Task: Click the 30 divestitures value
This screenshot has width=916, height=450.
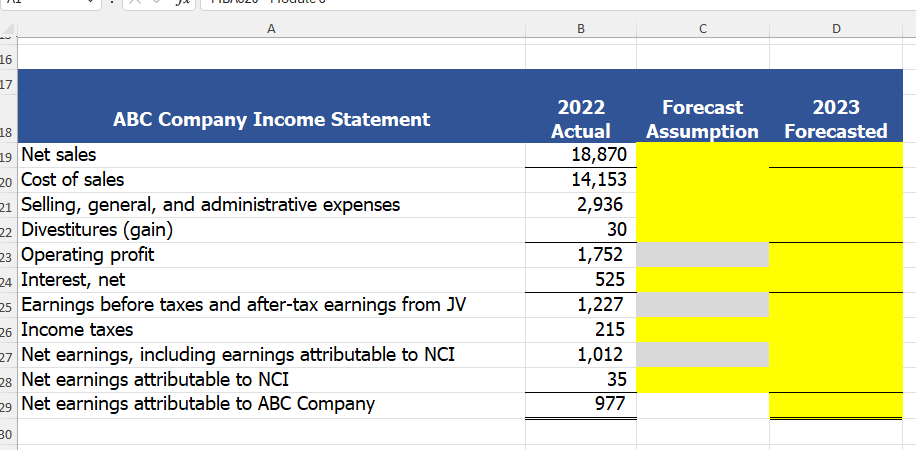Action: [x=581, y=230]
